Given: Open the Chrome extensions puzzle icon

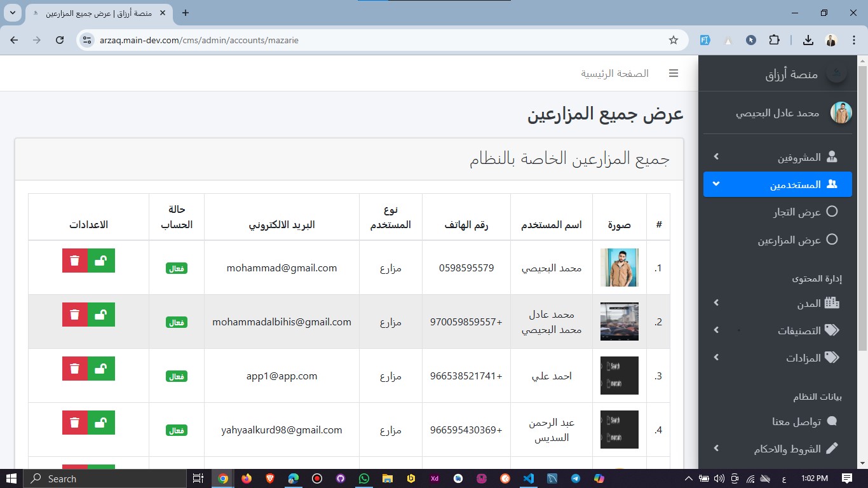Looking at the screenshot, I should click(x=774, y=40).
